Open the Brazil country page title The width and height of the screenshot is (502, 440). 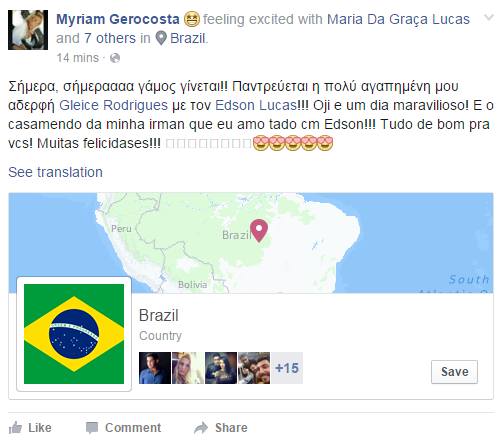159,315
